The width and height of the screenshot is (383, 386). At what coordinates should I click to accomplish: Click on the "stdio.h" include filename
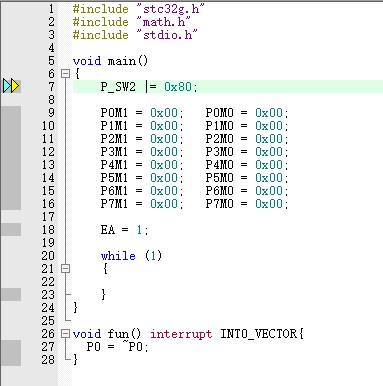pos(167,35)
